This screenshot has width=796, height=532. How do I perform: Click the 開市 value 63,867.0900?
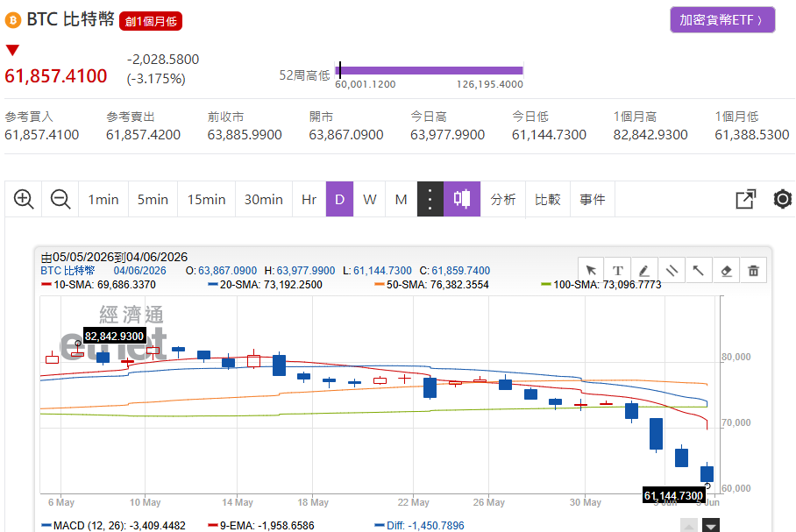tap(346, 134)
